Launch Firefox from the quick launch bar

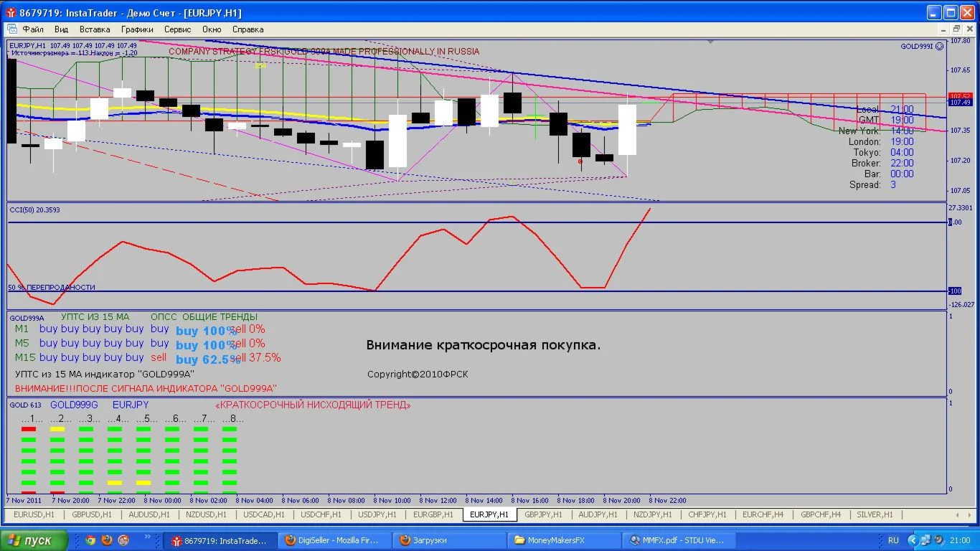pos(107,540)
